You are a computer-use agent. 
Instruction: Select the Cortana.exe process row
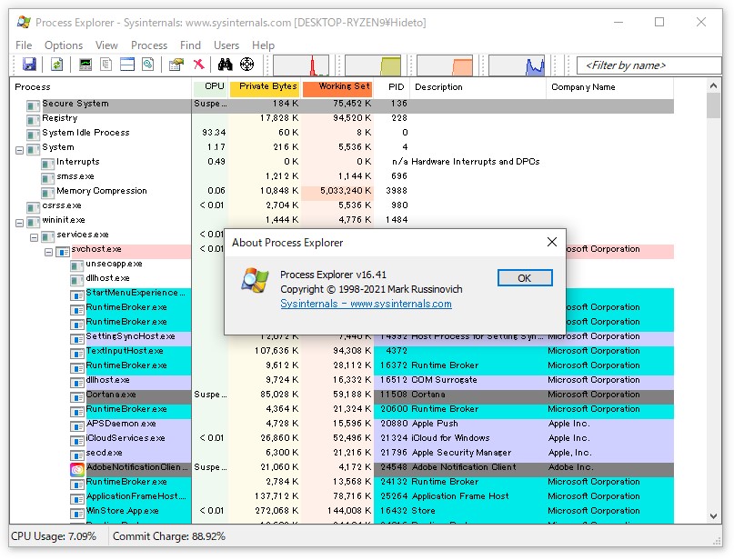point(109,394)
